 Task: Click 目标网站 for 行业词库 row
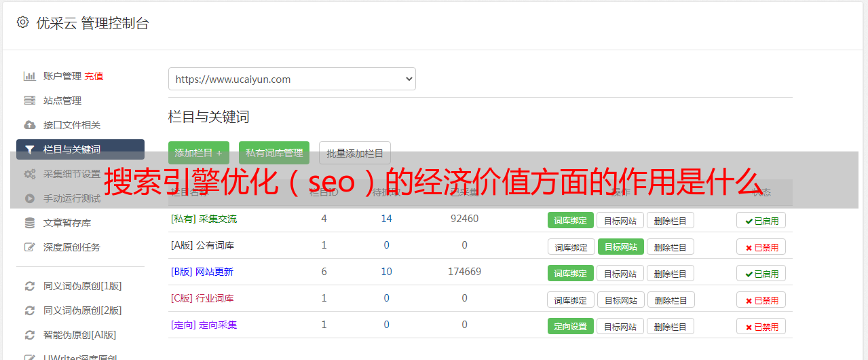(621, 300)
